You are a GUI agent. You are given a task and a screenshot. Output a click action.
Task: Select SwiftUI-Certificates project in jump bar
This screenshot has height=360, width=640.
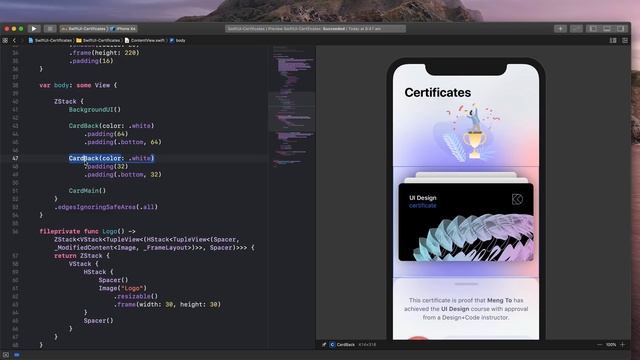point(50,40)
